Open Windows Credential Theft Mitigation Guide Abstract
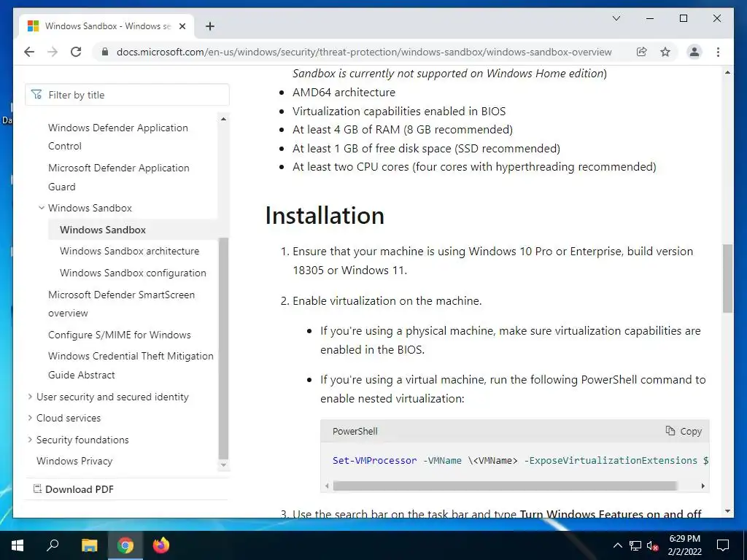The height and width of the screenshot is (560, 747). (x=131, y=365)
